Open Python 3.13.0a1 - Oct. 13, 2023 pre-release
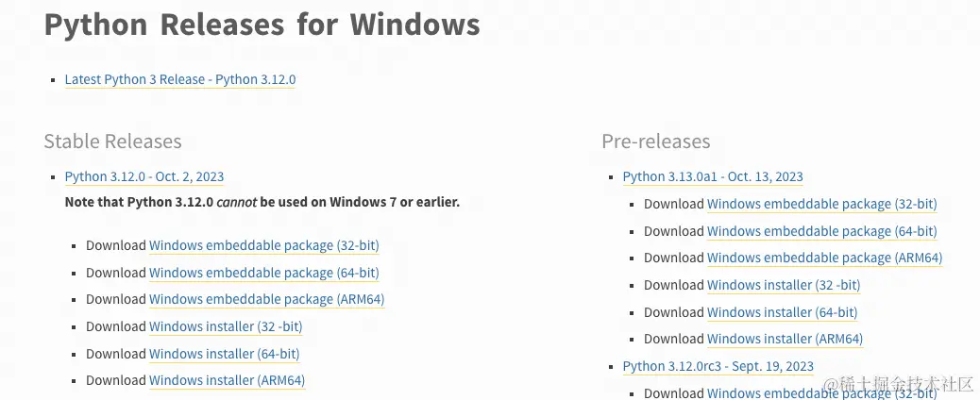The image size is (980, 400). click(713, 176)
